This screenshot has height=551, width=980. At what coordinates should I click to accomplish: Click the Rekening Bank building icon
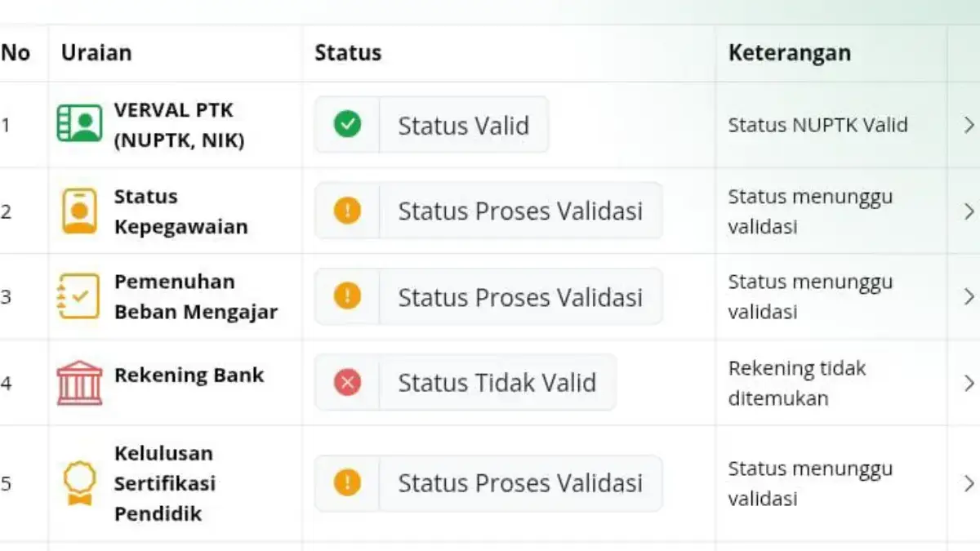coord(78,381)
